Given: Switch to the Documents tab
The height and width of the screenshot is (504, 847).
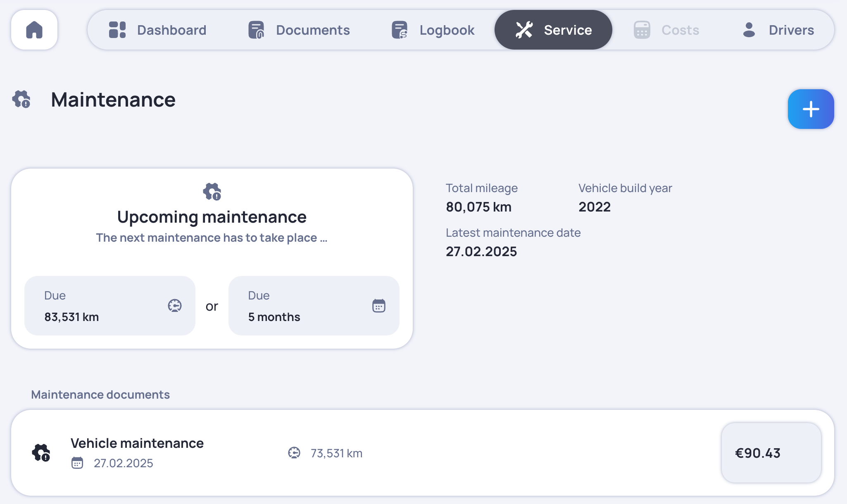Looking at the screenshot, I should click(313, 30).
